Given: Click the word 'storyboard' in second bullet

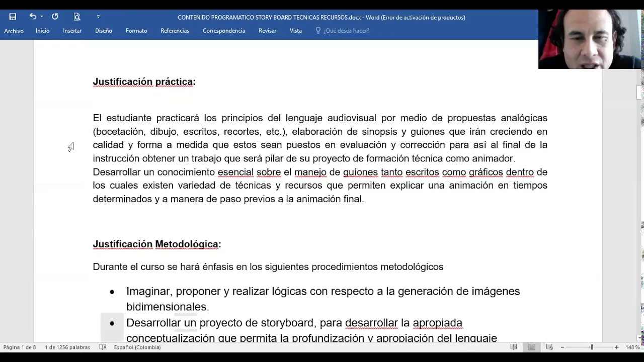Looking at the screenshot, I should coord(287,323).
